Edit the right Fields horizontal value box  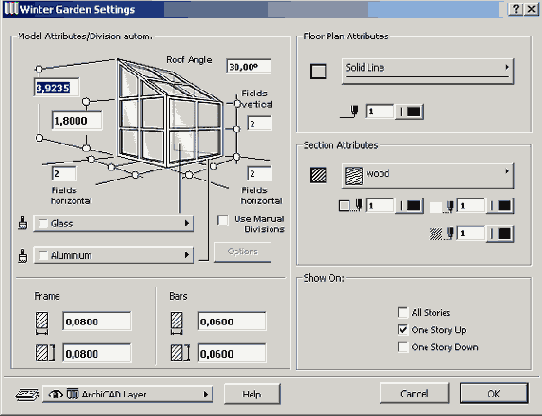(259, 173)
